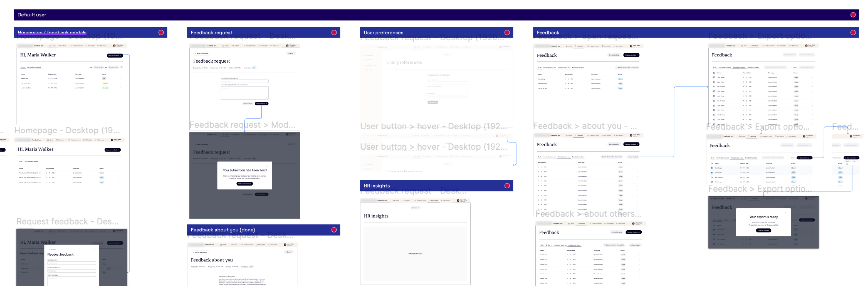
Task: Click 'Back to feedback list' button
Action: point(200,252)
